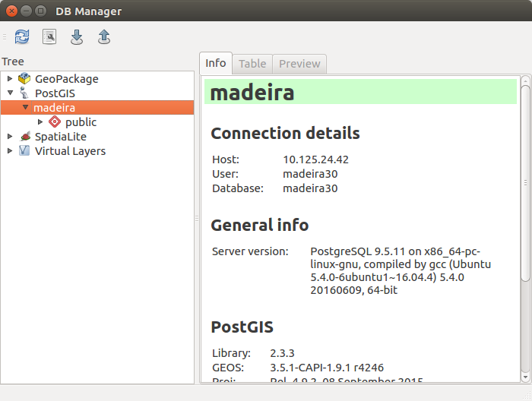Click the PostGIS heading in info panel
532x401 pixels.
coord(242,327)
